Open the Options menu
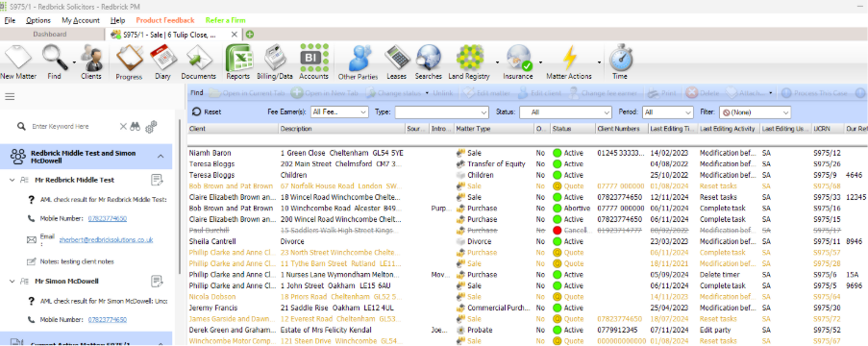 pos(38,20)
